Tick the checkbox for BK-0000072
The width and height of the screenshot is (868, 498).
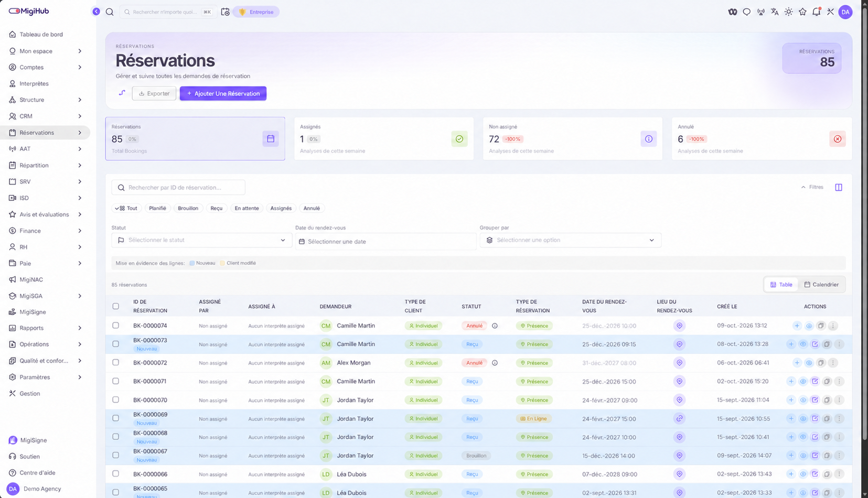coord(115,363)
